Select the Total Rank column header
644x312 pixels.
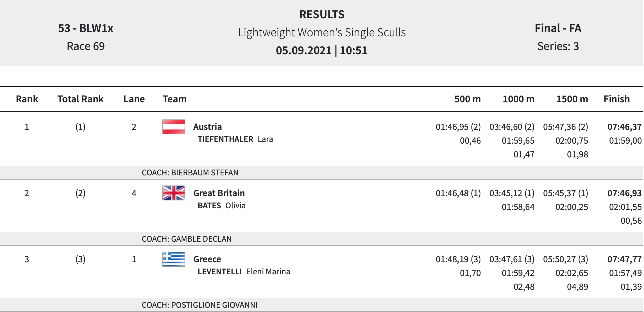pyautogui.click(x=81, y=99)
